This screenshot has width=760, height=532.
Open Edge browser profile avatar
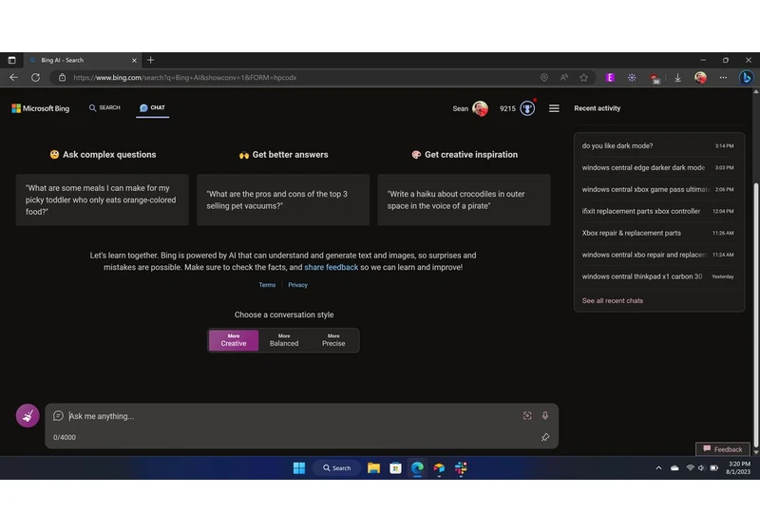[700, 78]
